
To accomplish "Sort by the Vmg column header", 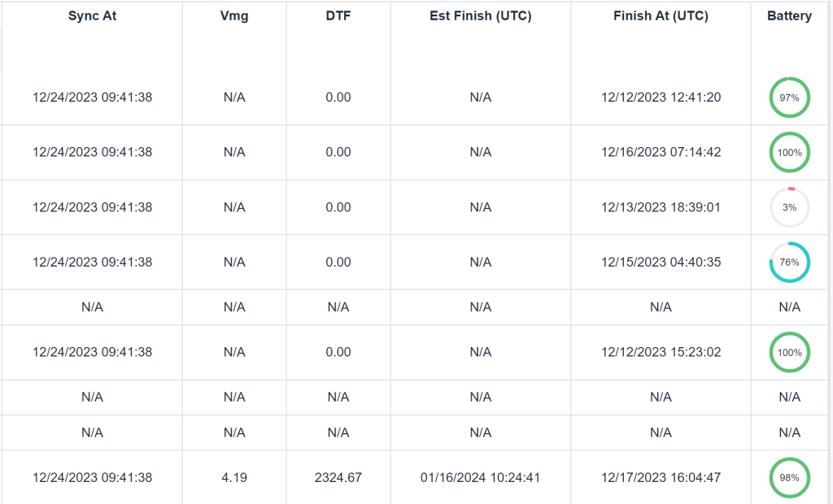I will [234, 16].
